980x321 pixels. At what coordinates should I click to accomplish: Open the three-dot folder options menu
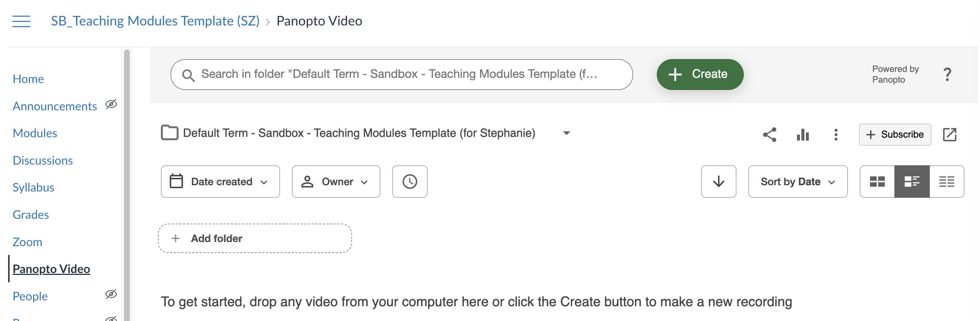click(x=835, y=135)
